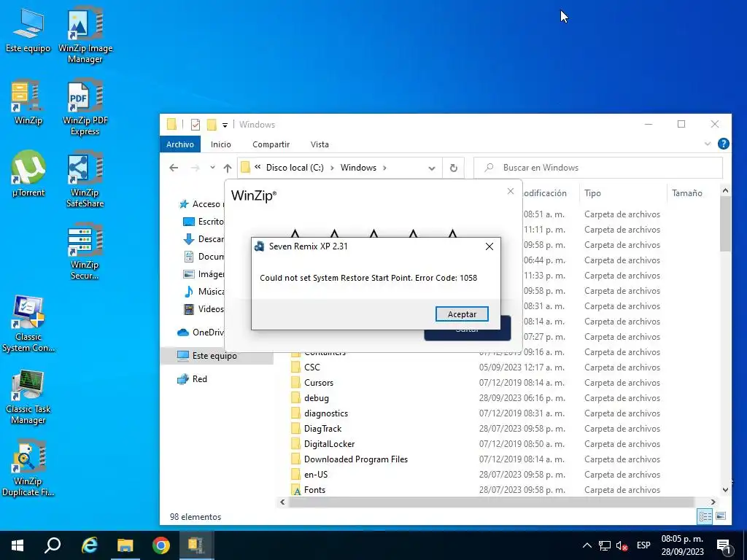Open network status tray icon
747x560 pixels.
point(605,545)
